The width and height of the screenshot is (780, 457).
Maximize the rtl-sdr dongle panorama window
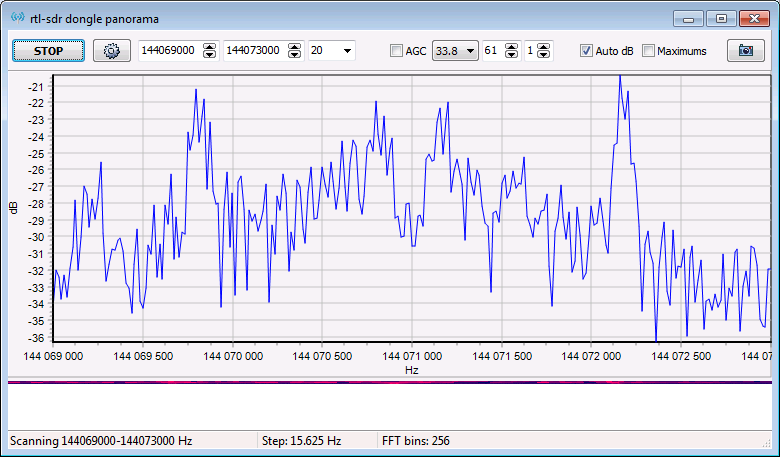[x=720, y=18]
